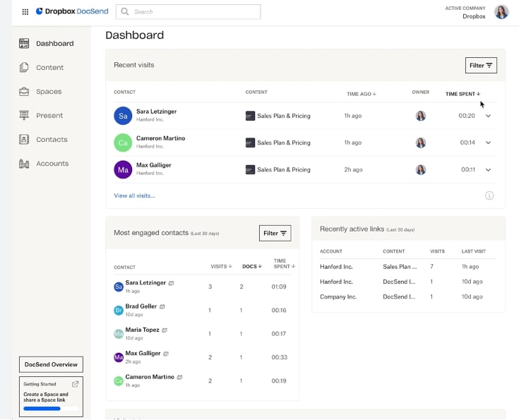
Task: Click the Dropbox DocSend logo
Action: 72,11
